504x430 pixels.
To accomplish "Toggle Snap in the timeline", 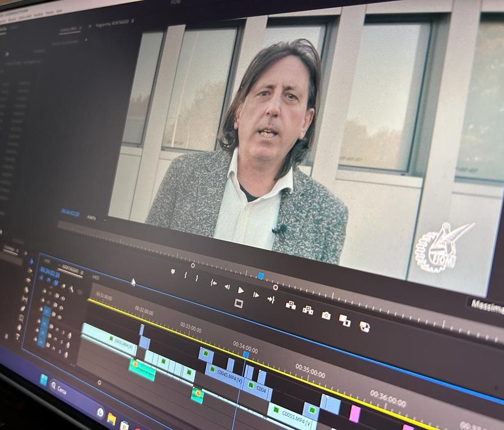I will tap(48, 281).
